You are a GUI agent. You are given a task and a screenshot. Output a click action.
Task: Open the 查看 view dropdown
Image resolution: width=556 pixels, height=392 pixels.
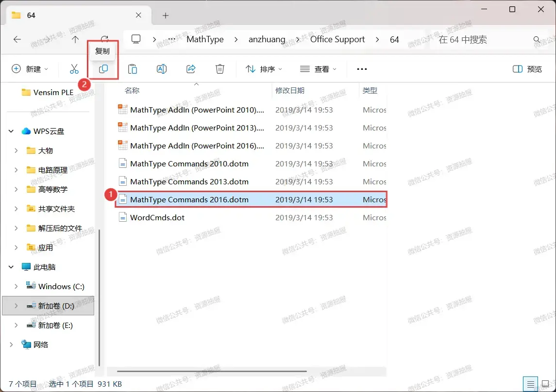tap(318, 69)
